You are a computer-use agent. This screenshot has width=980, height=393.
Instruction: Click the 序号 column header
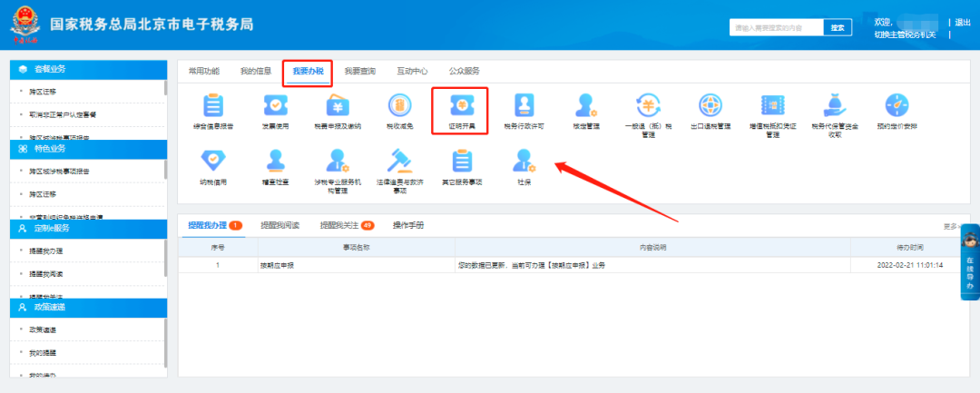click(x=218, y=248)
